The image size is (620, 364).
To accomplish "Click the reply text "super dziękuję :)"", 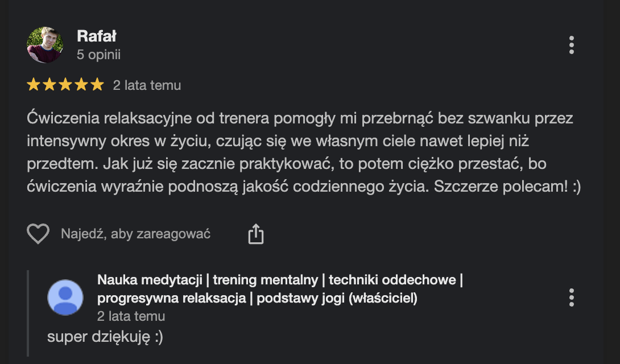I will (x=105, y=337).
